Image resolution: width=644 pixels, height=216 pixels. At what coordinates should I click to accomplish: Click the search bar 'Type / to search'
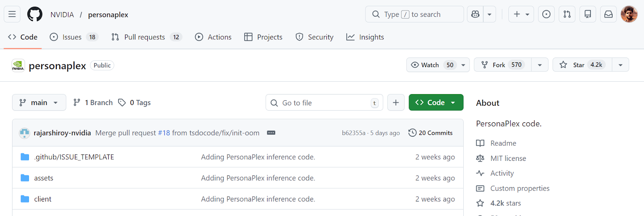pyautogui.click(x=415, y=14)
